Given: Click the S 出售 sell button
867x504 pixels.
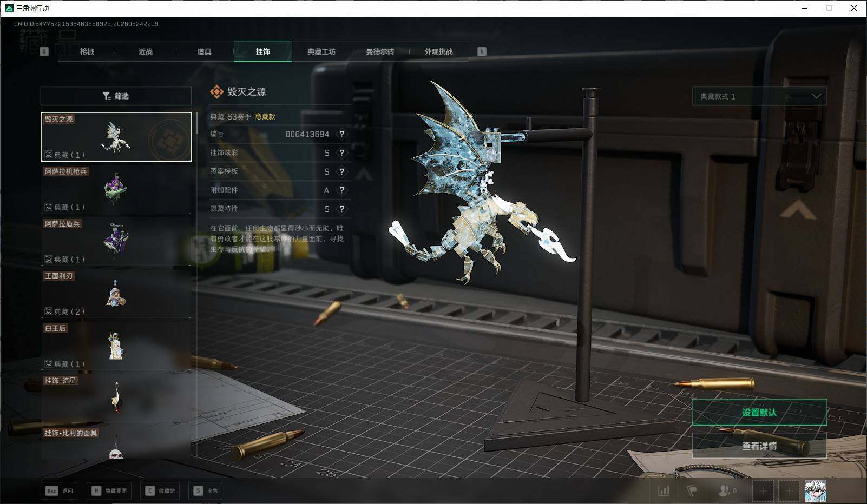Looking at the screenshot, I should pos(206,491).
